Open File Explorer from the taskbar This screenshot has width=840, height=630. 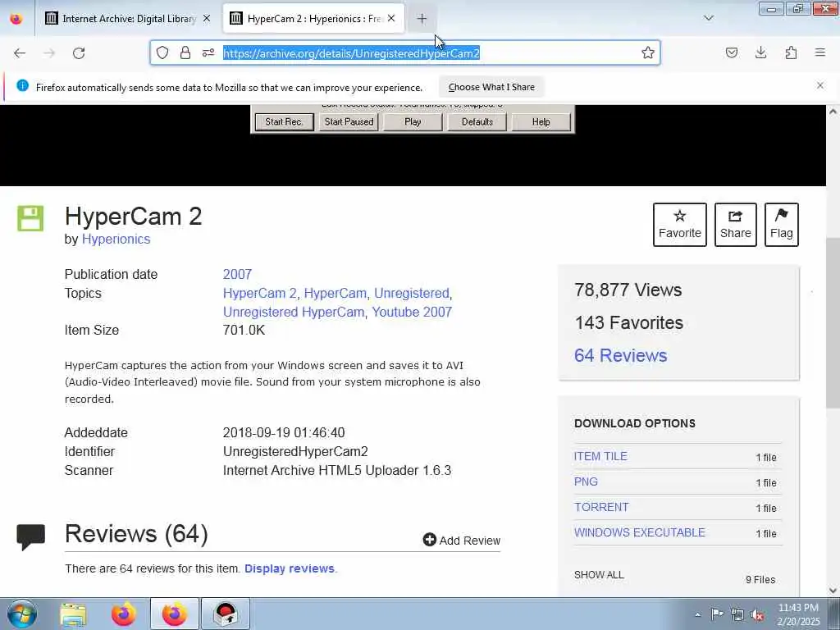(x=73, y=614)
